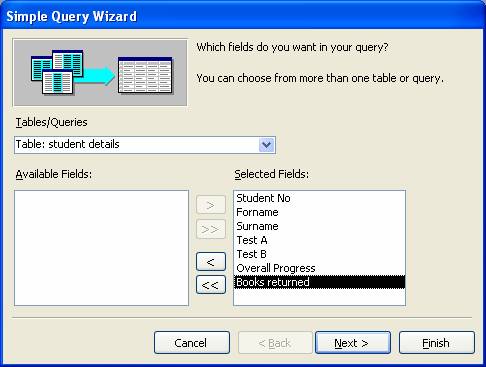Open the Tables/Queries dropdown arrow

pyautogui.click(x=266, y=145)
